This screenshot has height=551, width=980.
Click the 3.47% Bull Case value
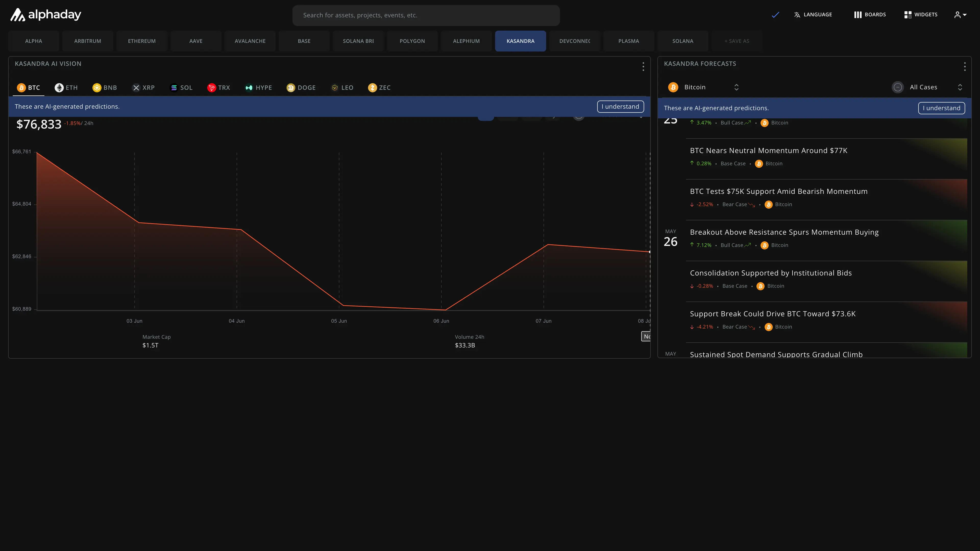703,123
